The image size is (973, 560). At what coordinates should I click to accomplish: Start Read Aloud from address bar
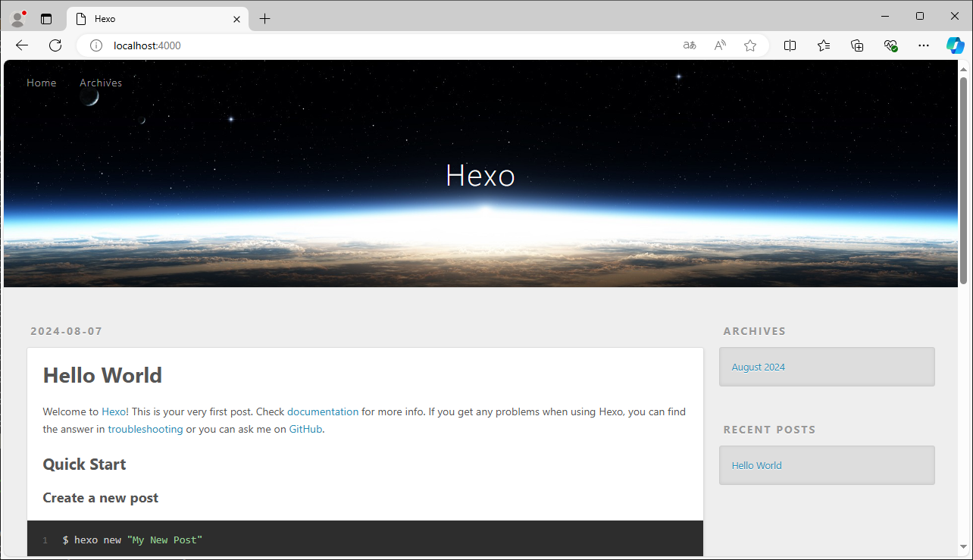720,45
